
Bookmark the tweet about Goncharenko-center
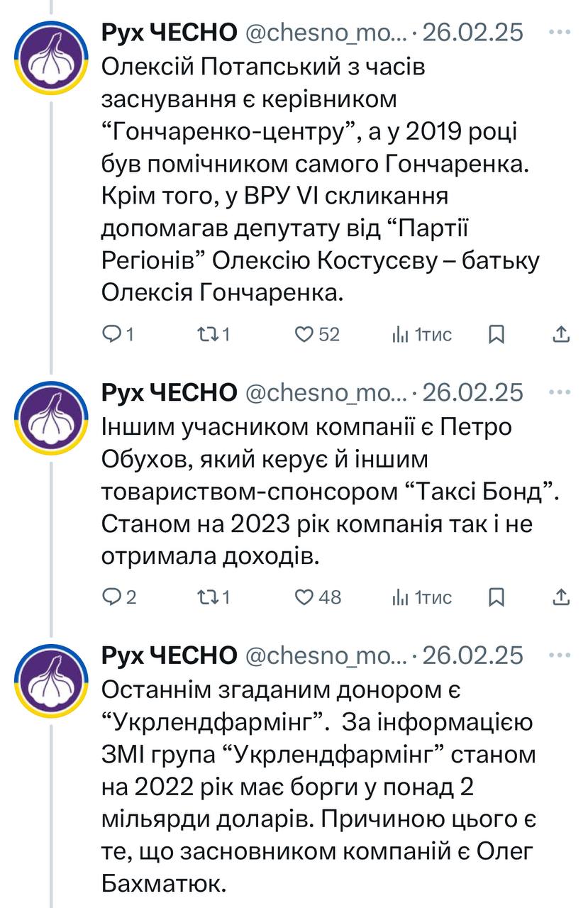click(x=497, y=333)
